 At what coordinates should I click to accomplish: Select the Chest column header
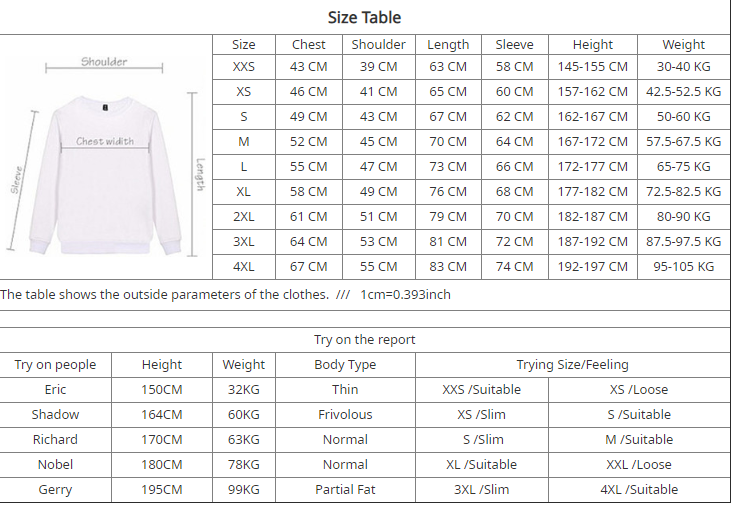[309, 44]
